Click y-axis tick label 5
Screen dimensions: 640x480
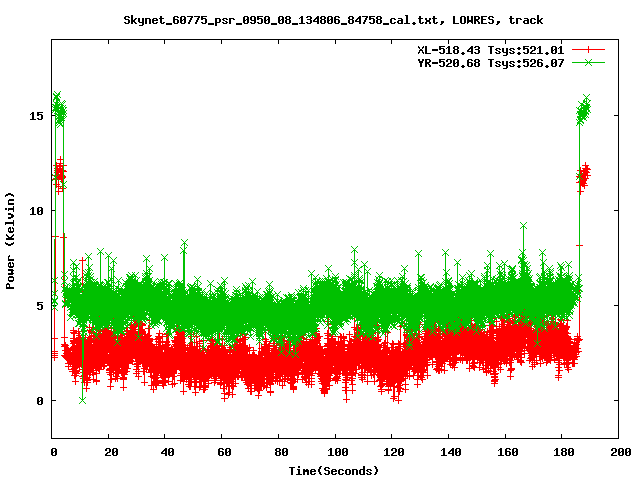point(40,305)
